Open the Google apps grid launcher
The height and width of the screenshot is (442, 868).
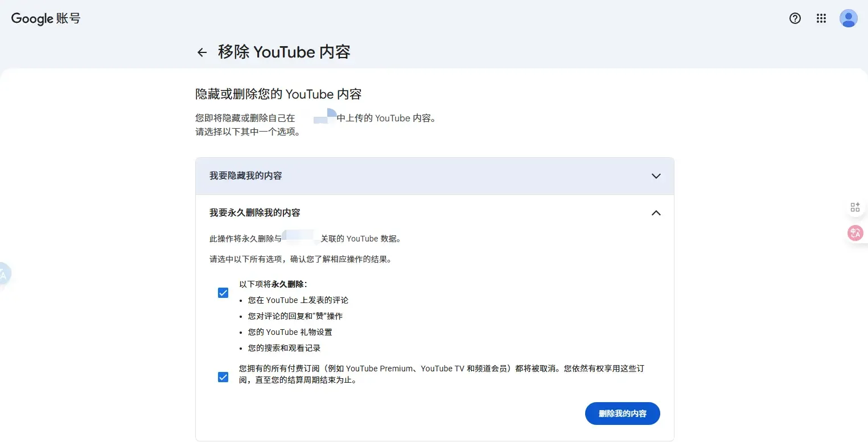pos(821,18)
